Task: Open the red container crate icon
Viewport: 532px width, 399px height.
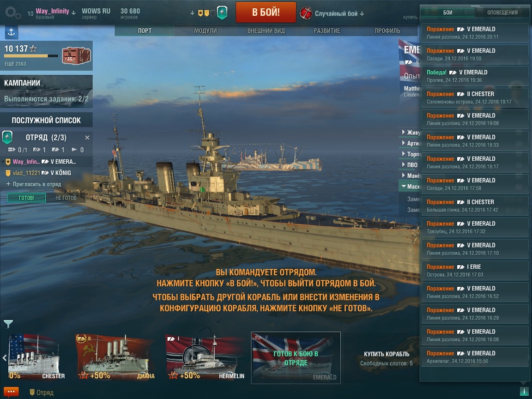Action: point(76,56)
